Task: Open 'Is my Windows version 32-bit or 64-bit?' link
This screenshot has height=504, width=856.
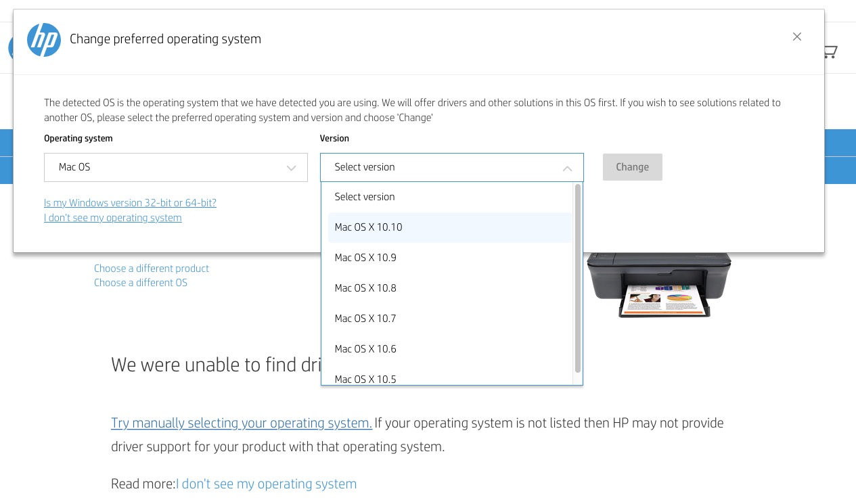Action: coord(130,203)
